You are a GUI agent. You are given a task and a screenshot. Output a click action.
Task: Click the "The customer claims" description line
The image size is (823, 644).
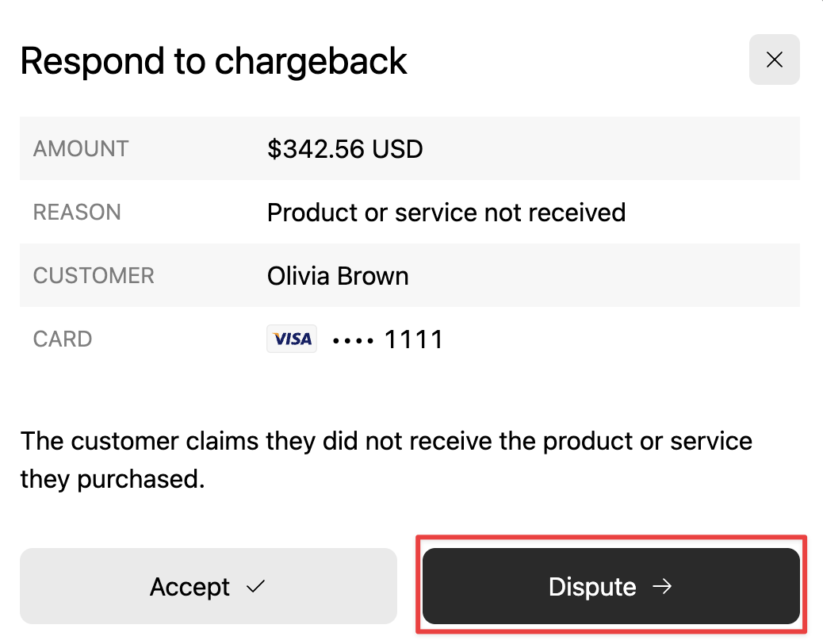(x=385, y=441)
